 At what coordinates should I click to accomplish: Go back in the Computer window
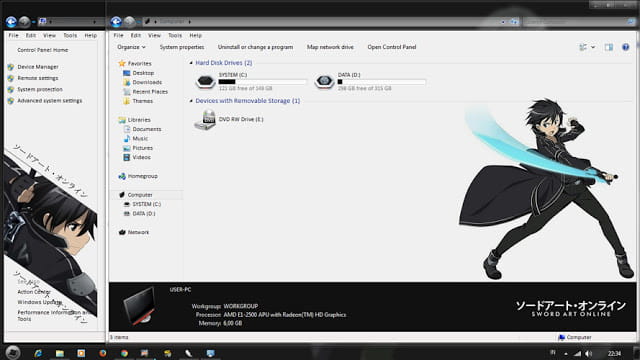click(116, 22)
